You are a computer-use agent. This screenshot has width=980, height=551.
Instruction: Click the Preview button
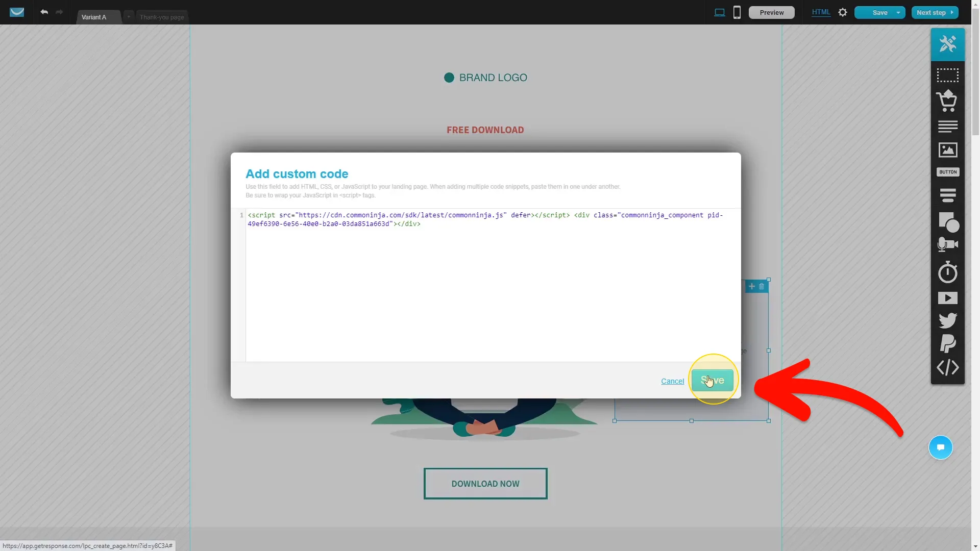coord(771,12)
